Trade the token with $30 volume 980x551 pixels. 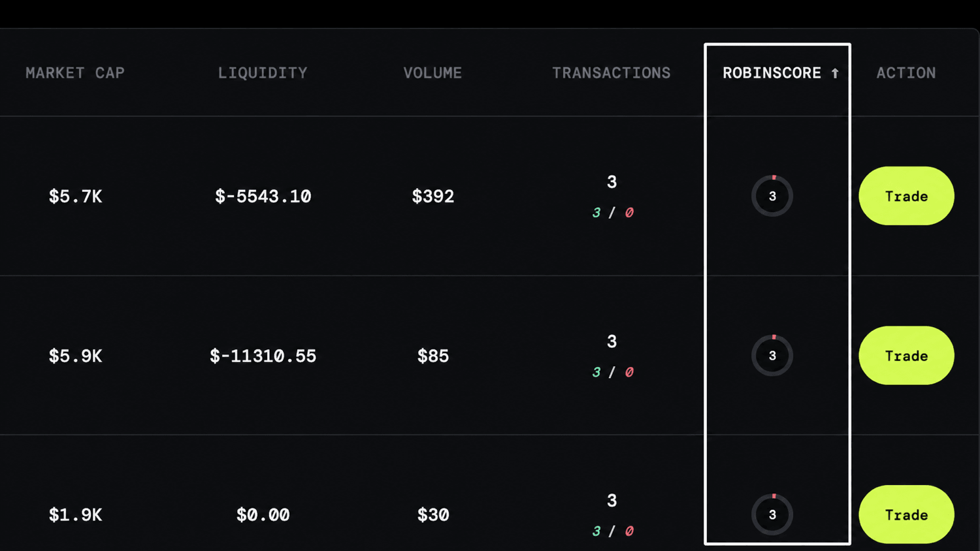(x=906, y=514)
